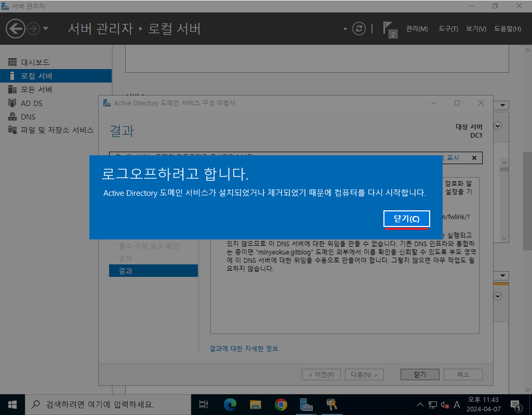532x415 pixels.
Task: Click the wizard title bar icon
Action: click(107, 103)
